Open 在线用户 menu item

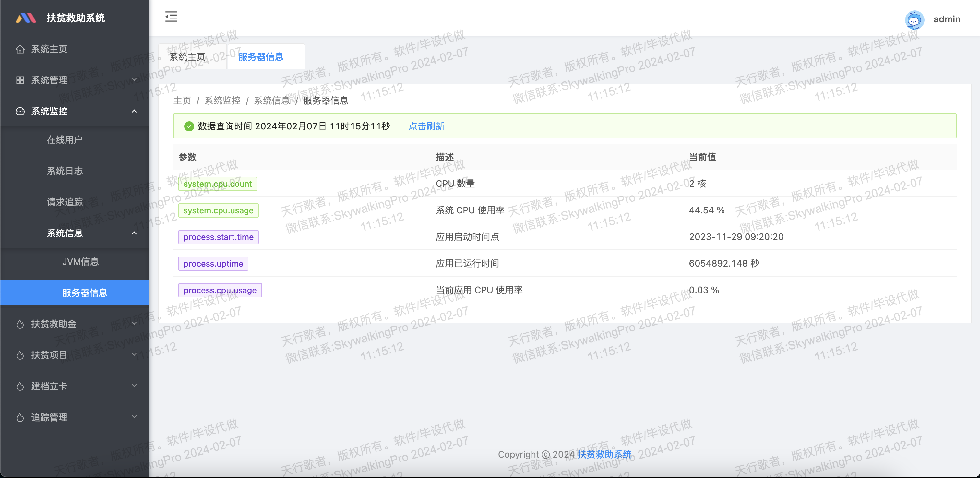pos(75,140)
